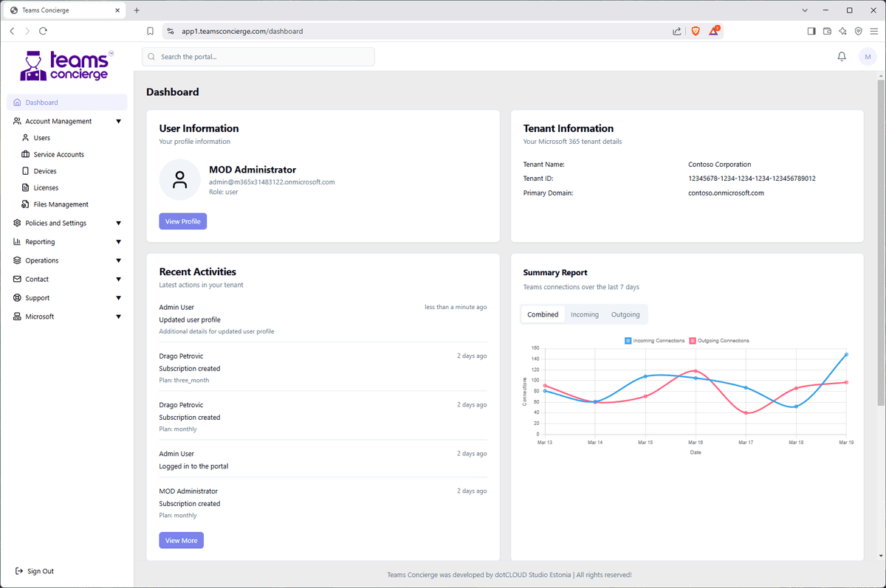Select the Outgoing chart tab
This screenshot has height=588, width=886.
point(625,314)
